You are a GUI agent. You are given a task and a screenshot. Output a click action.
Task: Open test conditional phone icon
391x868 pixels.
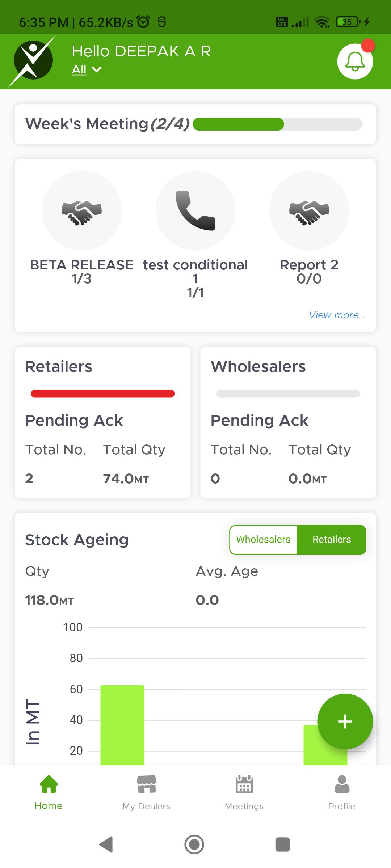click(x=195, y=210)
